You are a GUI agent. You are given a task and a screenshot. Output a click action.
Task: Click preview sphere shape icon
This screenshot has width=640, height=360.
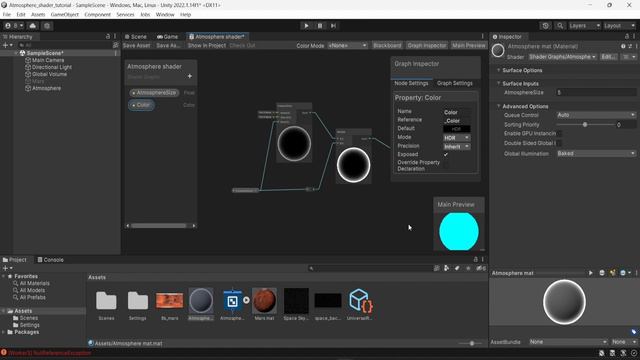click(x=602, y=273)
